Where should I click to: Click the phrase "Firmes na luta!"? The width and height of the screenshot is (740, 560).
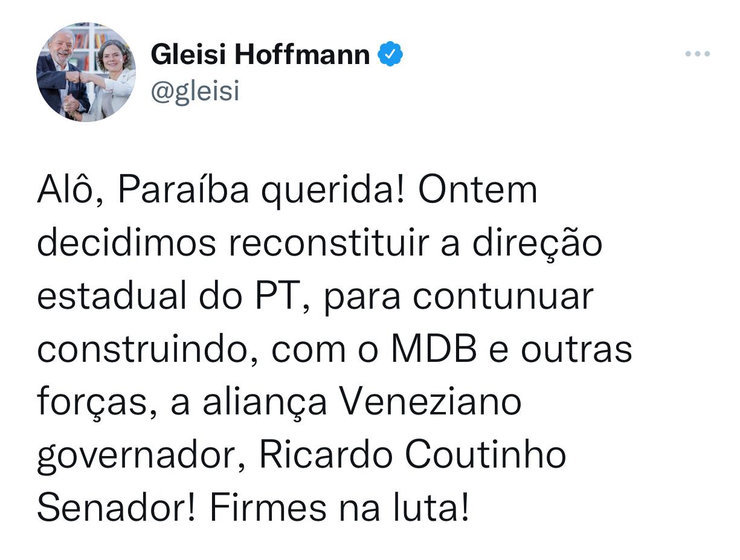(339, 509)
